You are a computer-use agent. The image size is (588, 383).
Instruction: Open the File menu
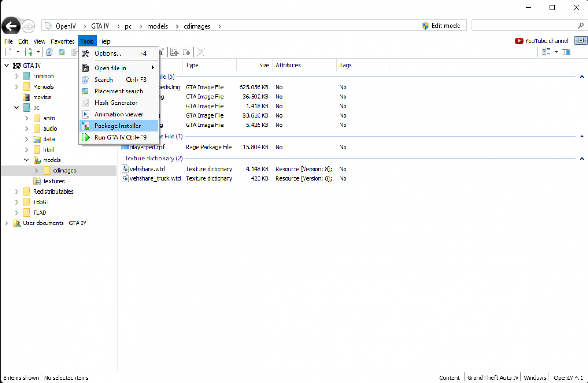point(8,41)
